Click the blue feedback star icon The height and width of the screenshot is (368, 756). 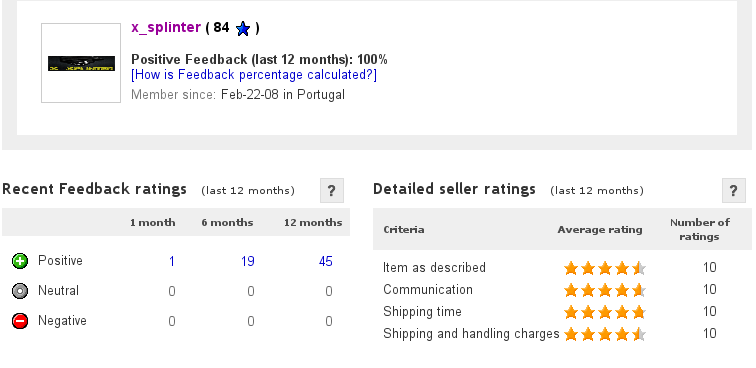click(x=243, y=29)
